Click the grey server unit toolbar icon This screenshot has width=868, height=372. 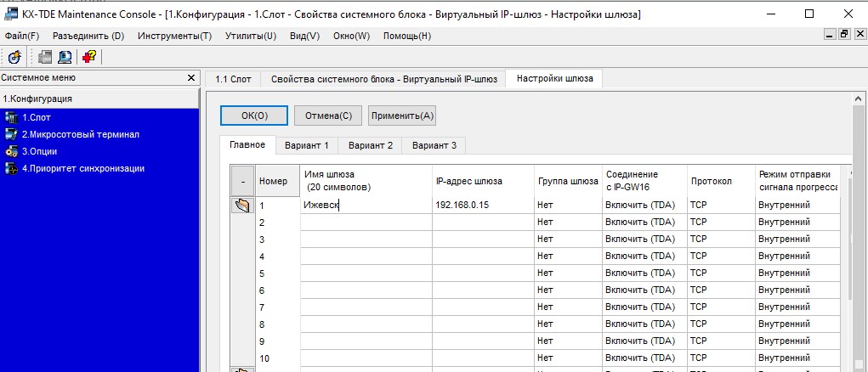coord(45,56)
